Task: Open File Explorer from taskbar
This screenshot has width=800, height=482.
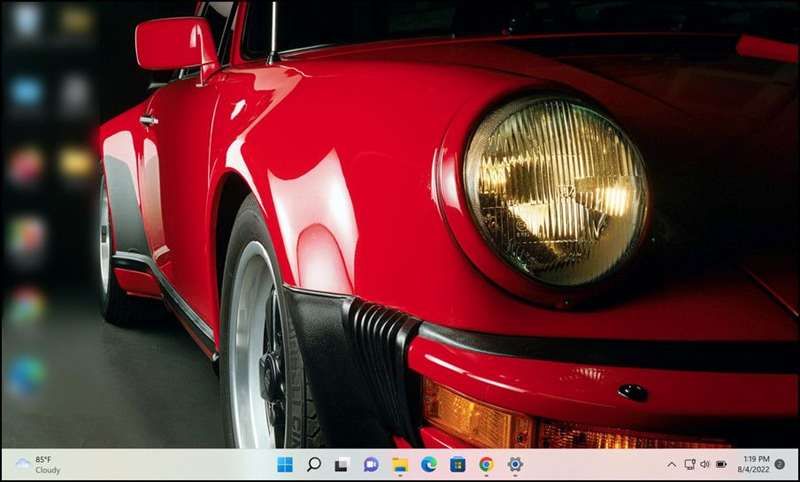Action: [x=400, y=464]
